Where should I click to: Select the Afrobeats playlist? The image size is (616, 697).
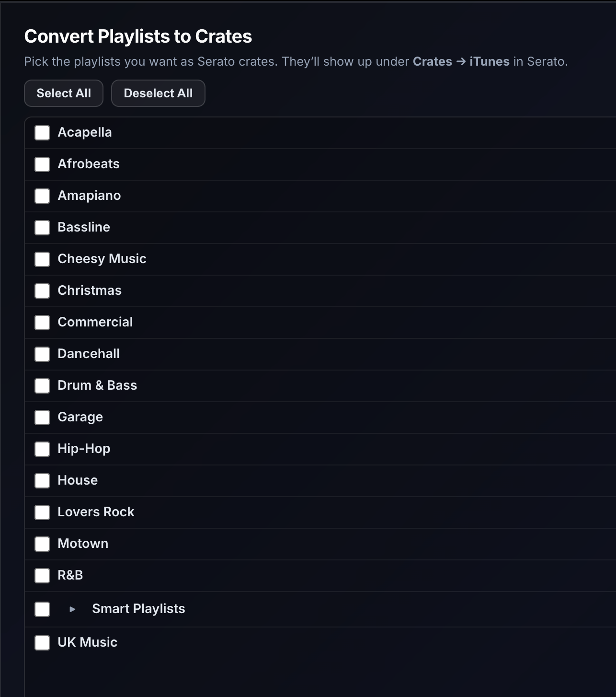click(x=42, y=164)
